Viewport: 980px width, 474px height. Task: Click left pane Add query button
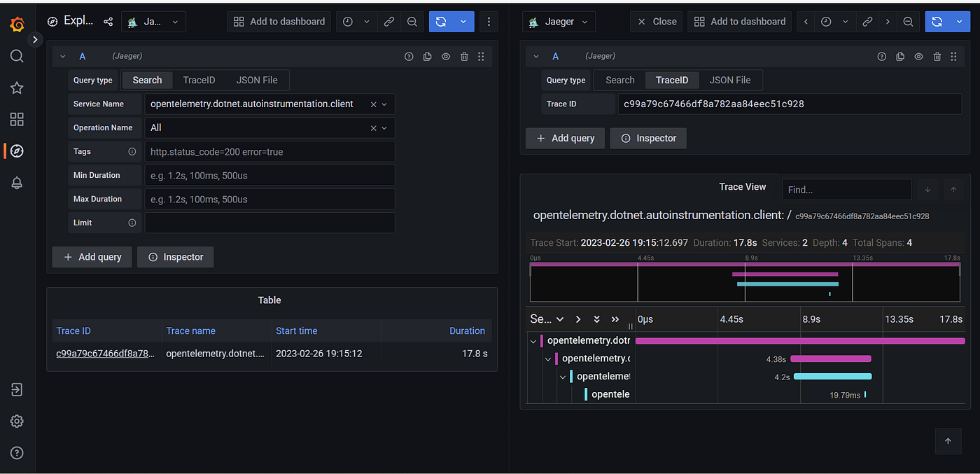coord(92,257)
